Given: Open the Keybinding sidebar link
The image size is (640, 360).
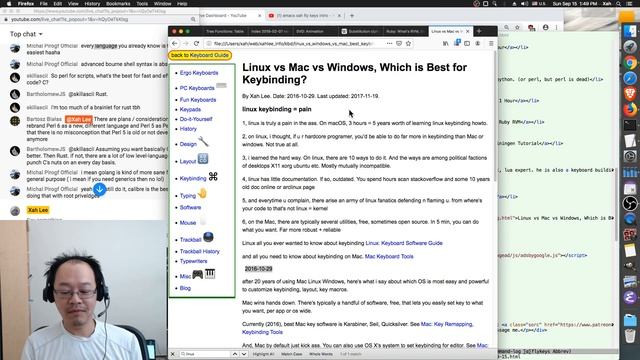Looking at the screenshot, I should pos(193,178).
